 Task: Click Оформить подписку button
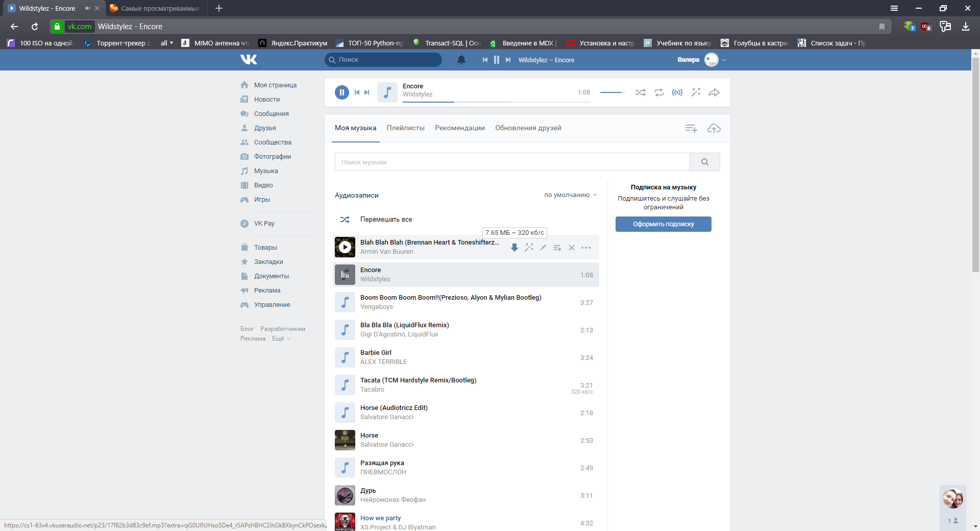coord(663,224)
